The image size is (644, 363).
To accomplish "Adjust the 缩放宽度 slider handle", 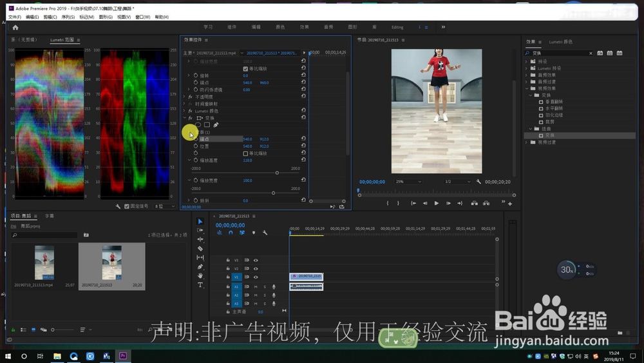I will [273, 193].
